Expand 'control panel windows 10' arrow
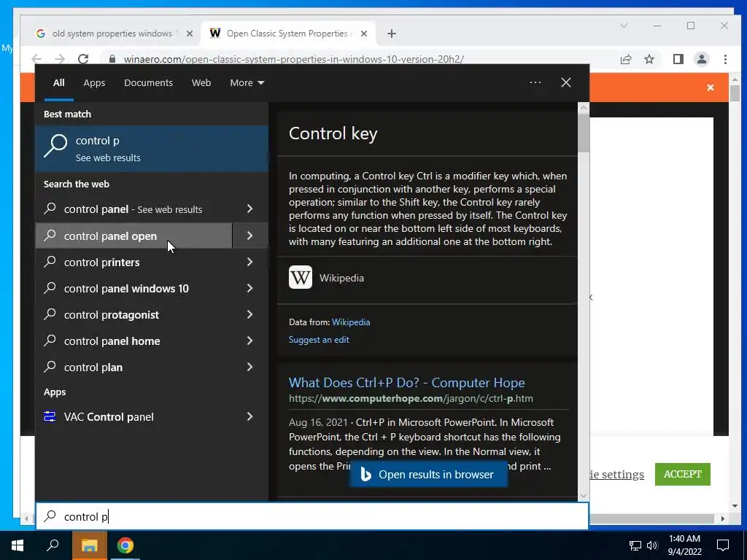 click(x=250, y=288)
